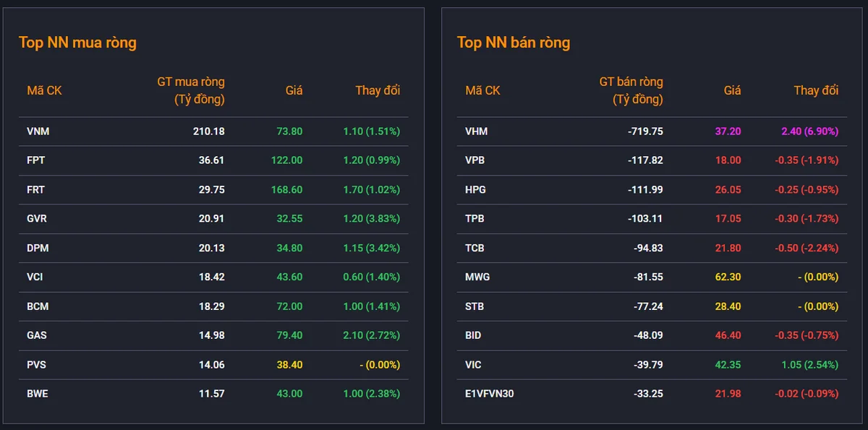The image size is (868, 430).
Task: Select the FRT ticker row label
Action: pos(36,190)
